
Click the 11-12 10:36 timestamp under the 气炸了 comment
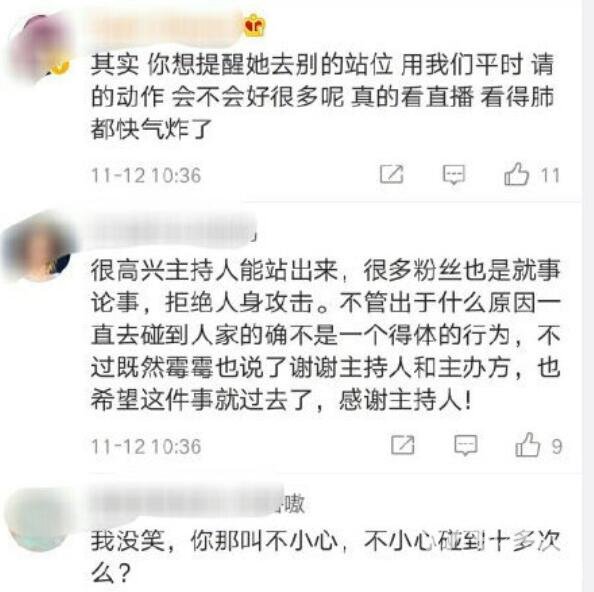click(x=146, y=176)
